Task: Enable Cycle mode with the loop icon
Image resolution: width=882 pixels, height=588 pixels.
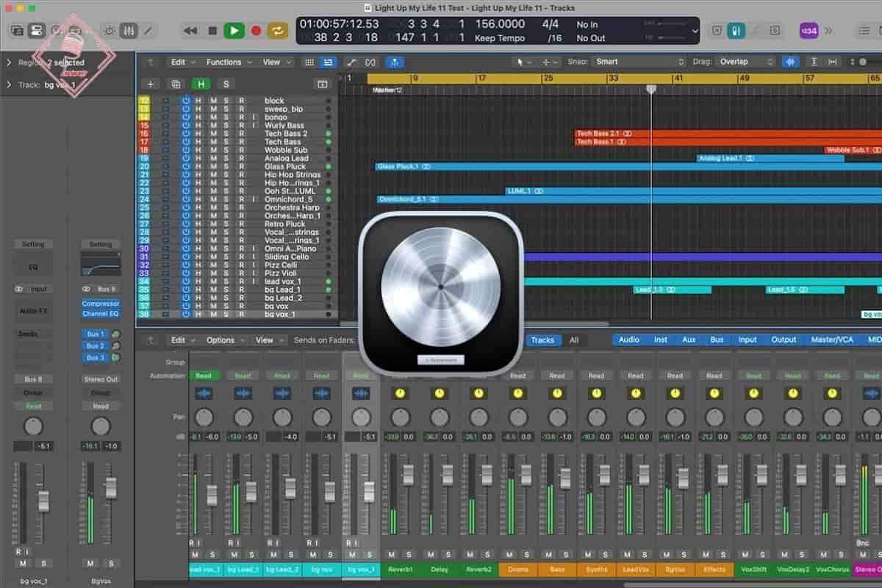Action: pos(280,30)
